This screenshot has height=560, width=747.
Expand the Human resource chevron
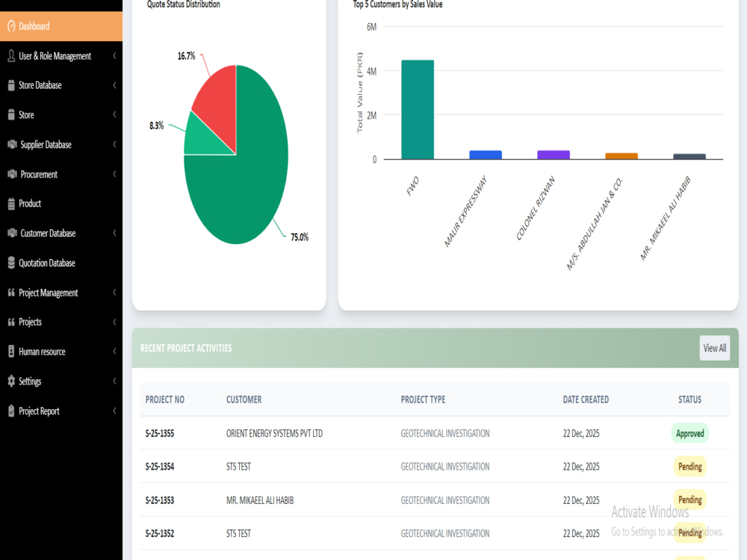(114, 352)
